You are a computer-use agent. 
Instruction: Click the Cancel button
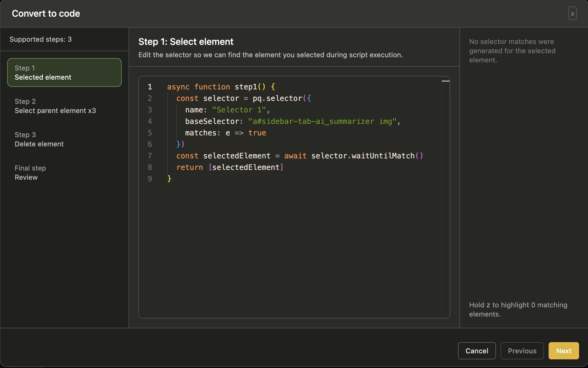pyautogui.click(x=477, y=351)
